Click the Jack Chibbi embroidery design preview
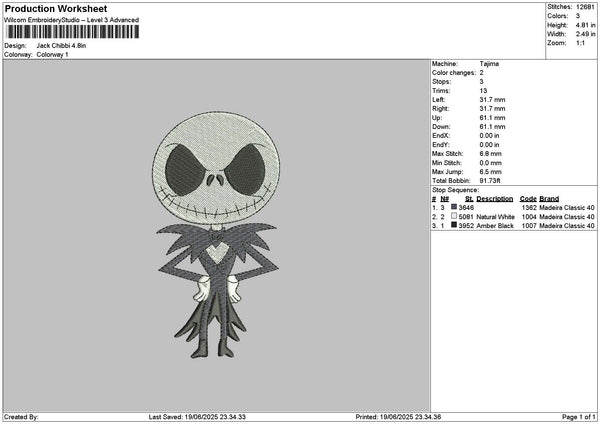The image size is (600, 424). tap(216, 235)
